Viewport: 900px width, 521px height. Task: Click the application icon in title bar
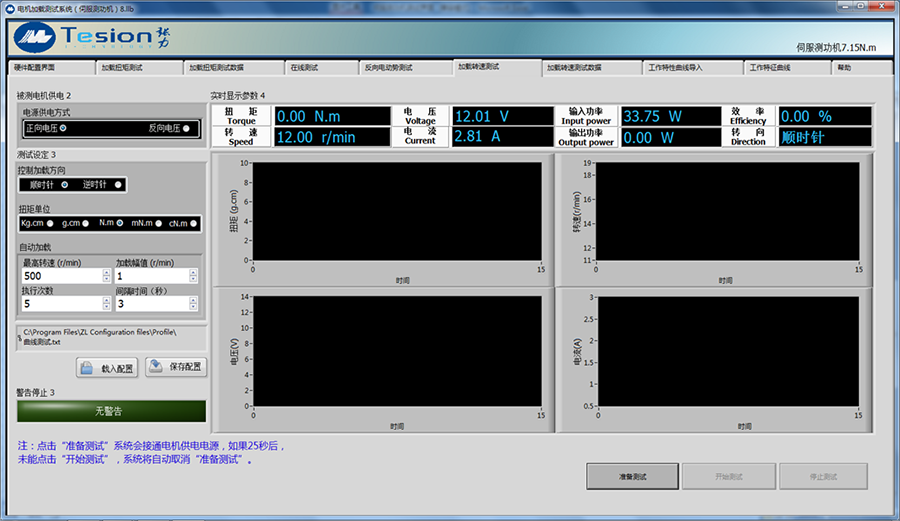coord(9,7)
